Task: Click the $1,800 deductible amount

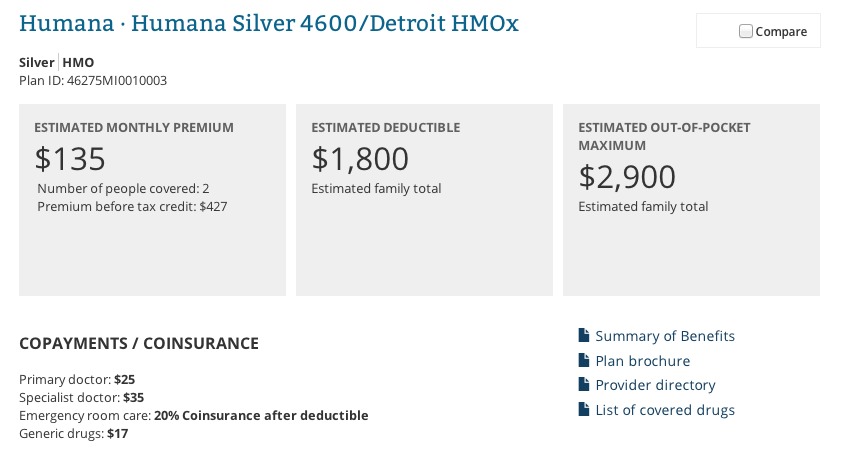Action: click(x=360, y=159)
